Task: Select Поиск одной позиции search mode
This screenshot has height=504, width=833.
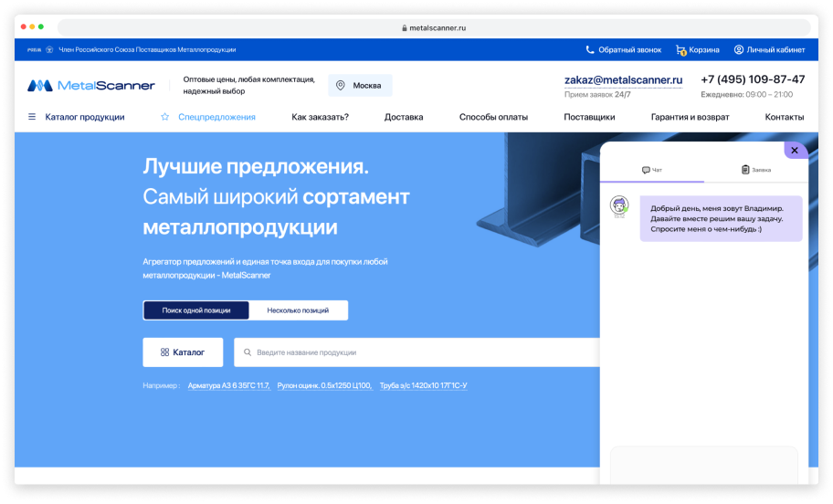Action: [196, 310]
